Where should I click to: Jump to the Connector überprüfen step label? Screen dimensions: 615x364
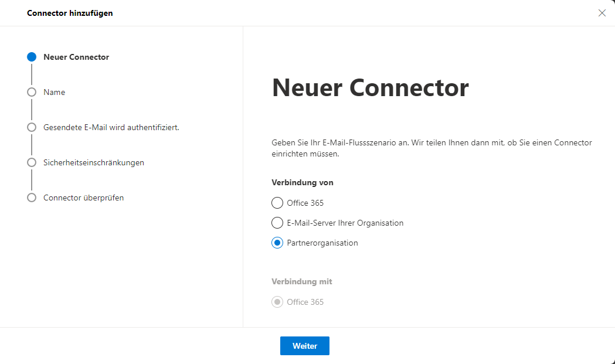point(83,198)
